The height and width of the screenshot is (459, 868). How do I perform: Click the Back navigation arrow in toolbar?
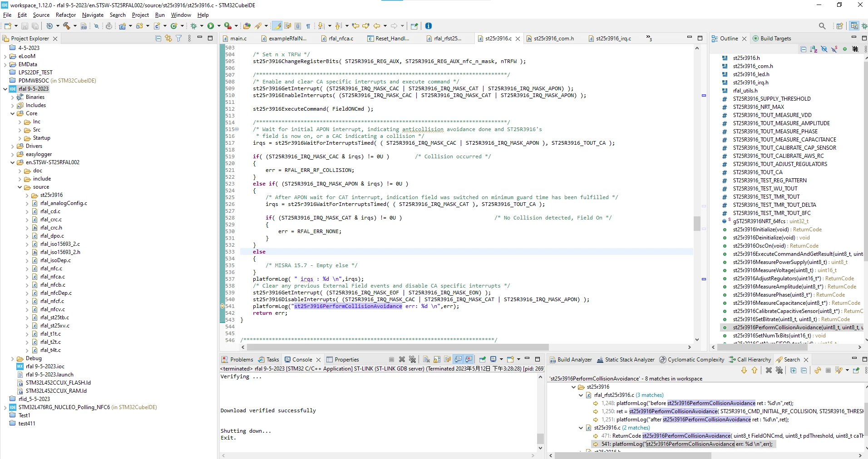376,26
